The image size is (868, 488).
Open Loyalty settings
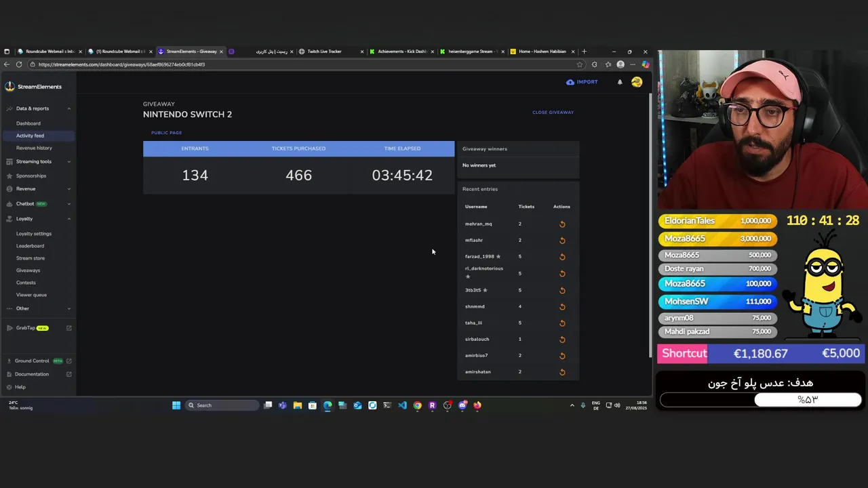[34, 234]
